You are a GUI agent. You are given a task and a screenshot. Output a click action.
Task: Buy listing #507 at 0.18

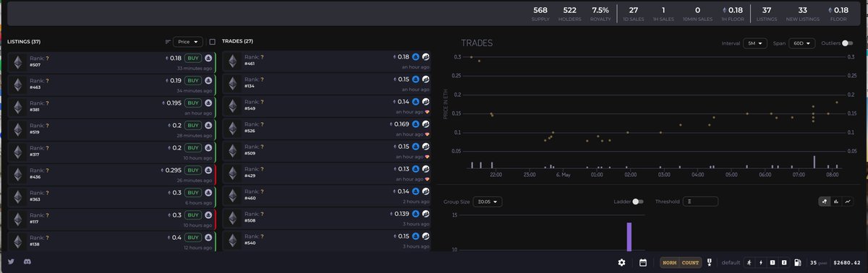coord(193,58)
